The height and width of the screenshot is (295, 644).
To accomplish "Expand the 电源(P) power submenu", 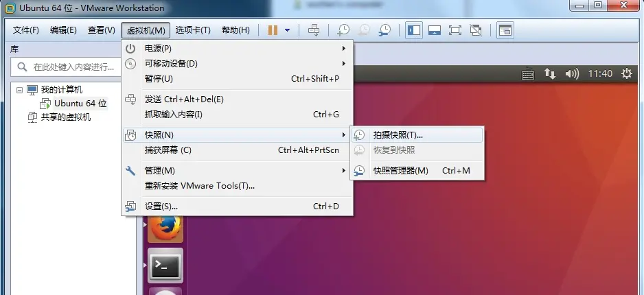I will click(238, 49).
